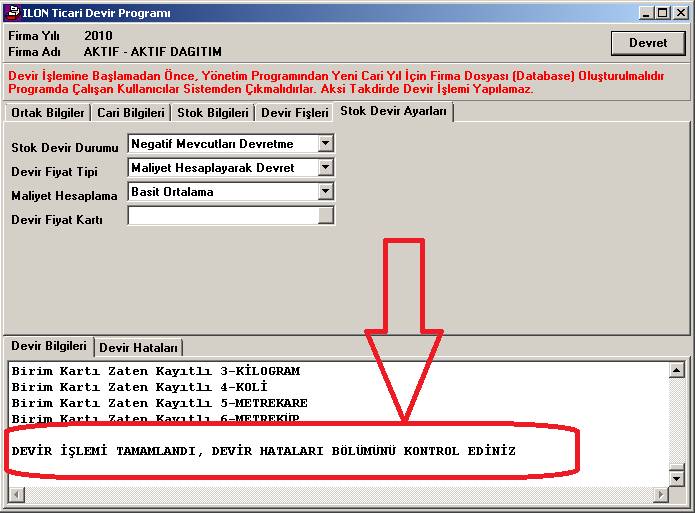The image size is (695, 513).
Task: Click log line '4-KOLİ'
Action: point(139,387)
